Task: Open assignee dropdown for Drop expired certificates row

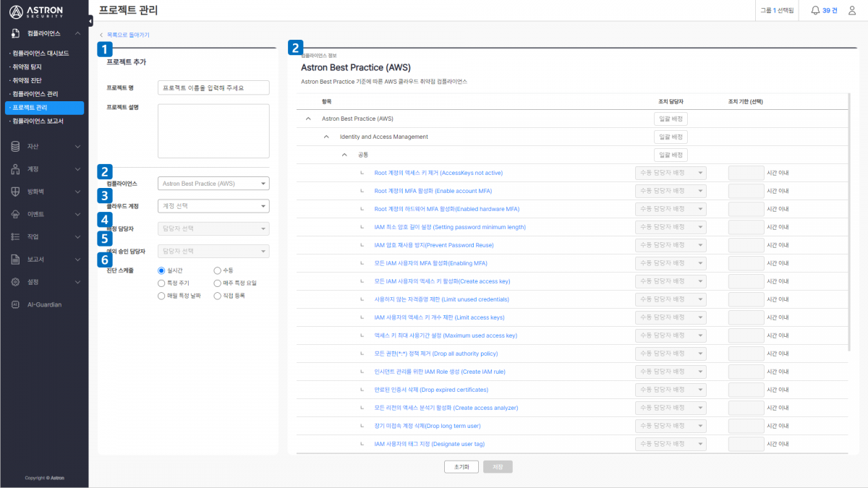Action: tap(671, 390)
